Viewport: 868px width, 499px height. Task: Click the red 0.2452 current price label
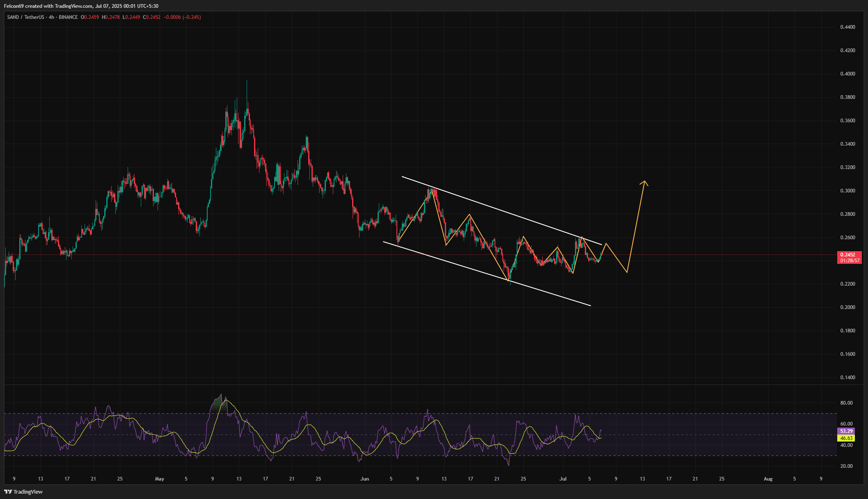pos(848,255)
